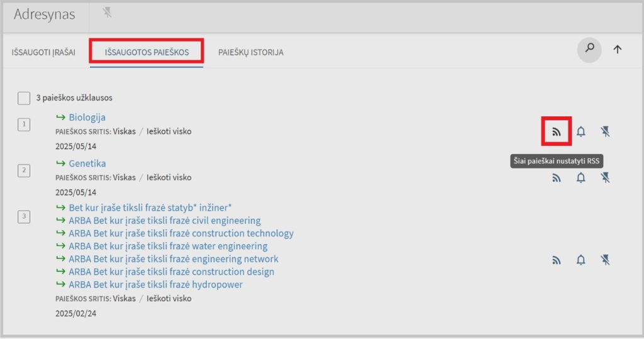Open the Biologija saved search link
644x339 pixels.
(87, 118)
